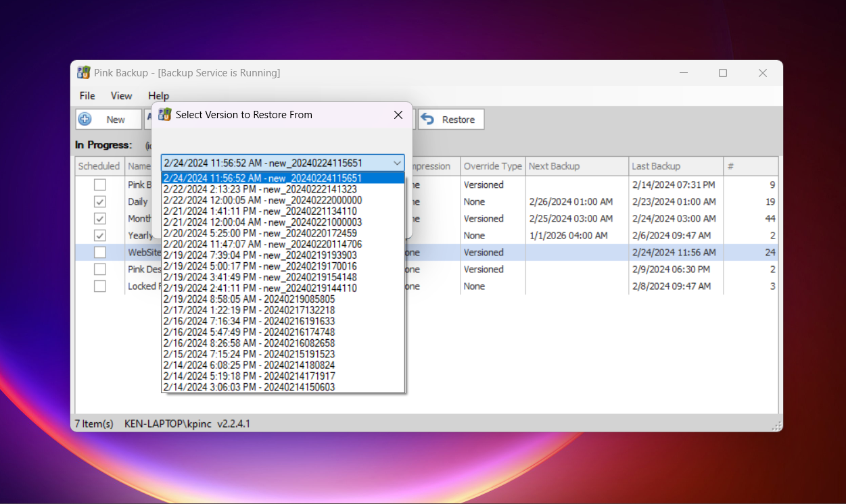Click the Override Type column header
This screenshot has width=846, height=504.
coord(492,166)
